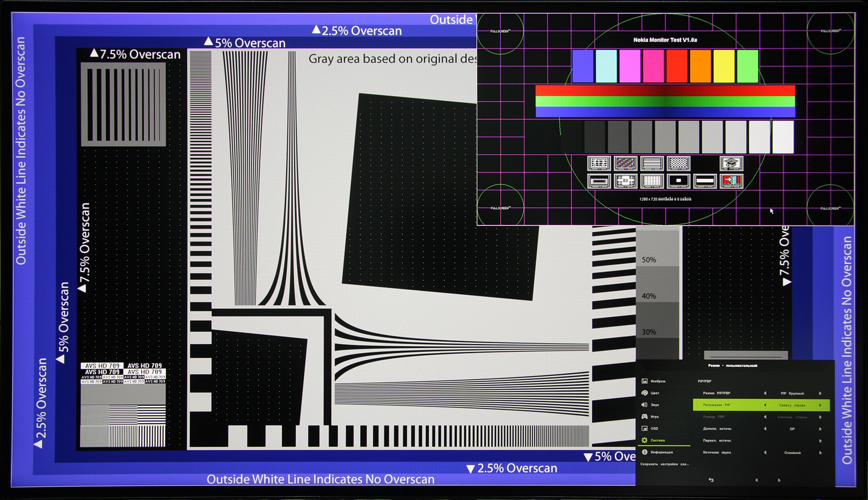Screen dimensions: 868x500
Task: Select the white square on black test icon
Action: (x=679, y=181)
